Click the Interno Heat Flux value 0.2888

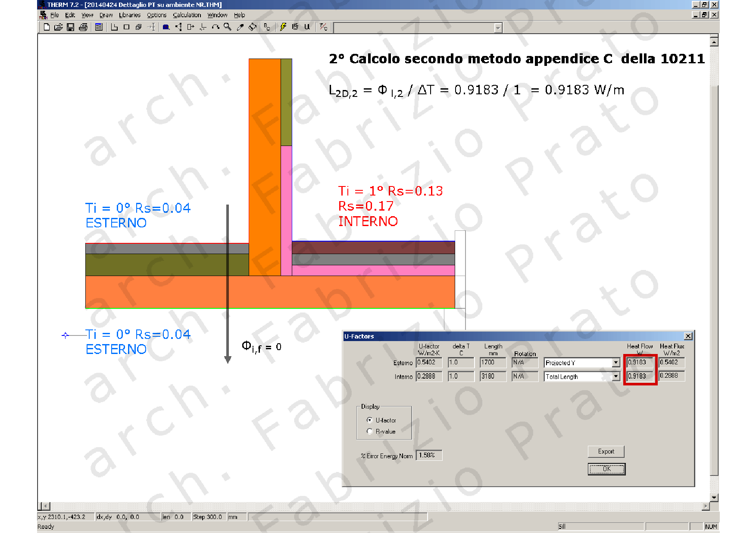pos(672,376)
